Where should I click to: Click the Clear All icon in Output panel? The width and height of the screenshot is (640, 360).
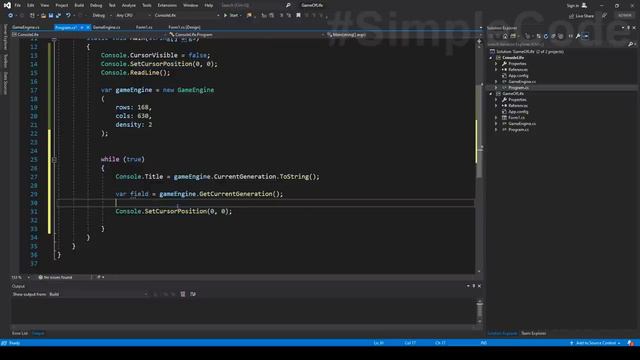(x=183, y=294)
